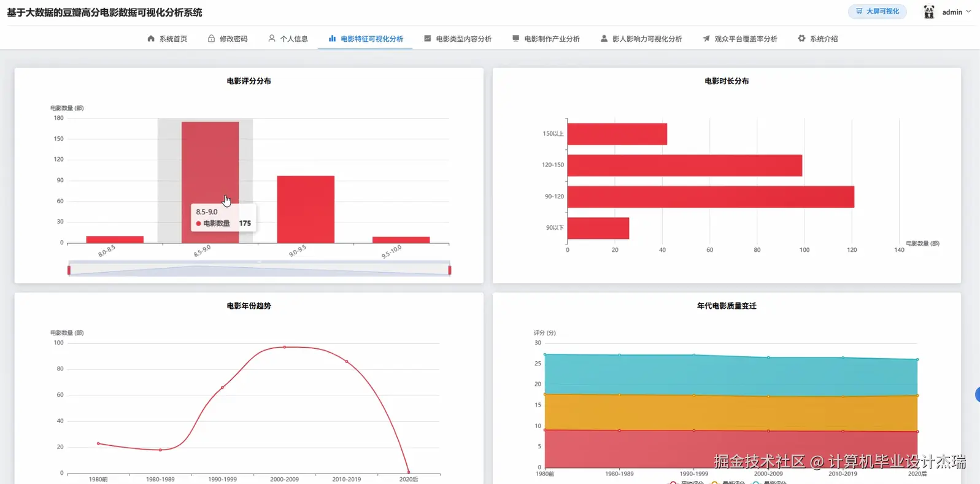The image size is (980, 484).
Task: Open the 大屏可视化 big-screen button
Action: [877, 12]
